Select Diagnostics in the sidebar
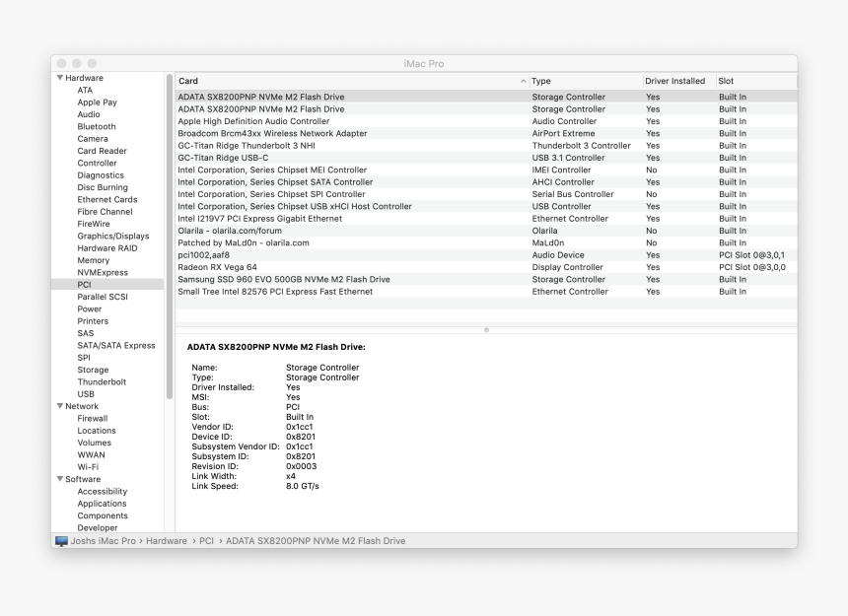Viewport: 848px width, 616px height. [101, 175]
